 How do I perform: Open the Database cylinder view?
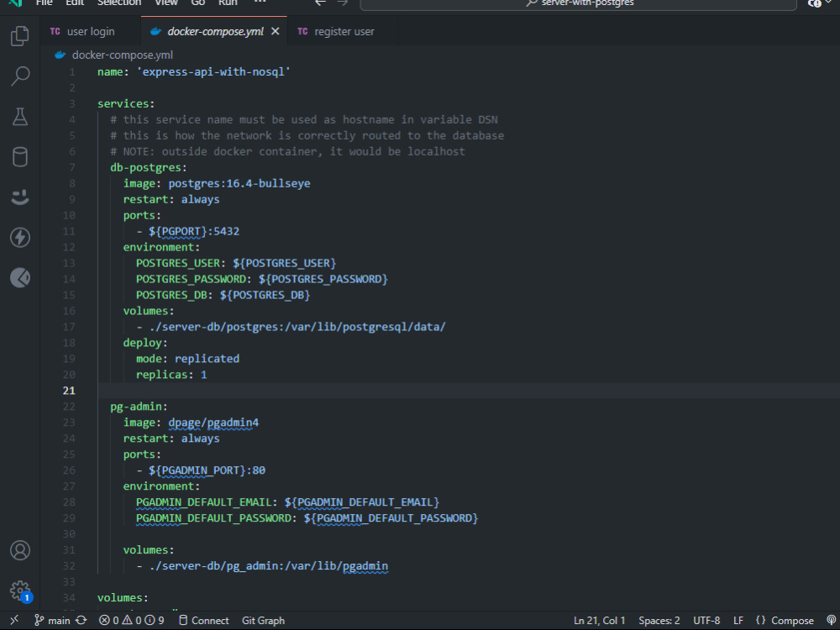tap(20, 157)
